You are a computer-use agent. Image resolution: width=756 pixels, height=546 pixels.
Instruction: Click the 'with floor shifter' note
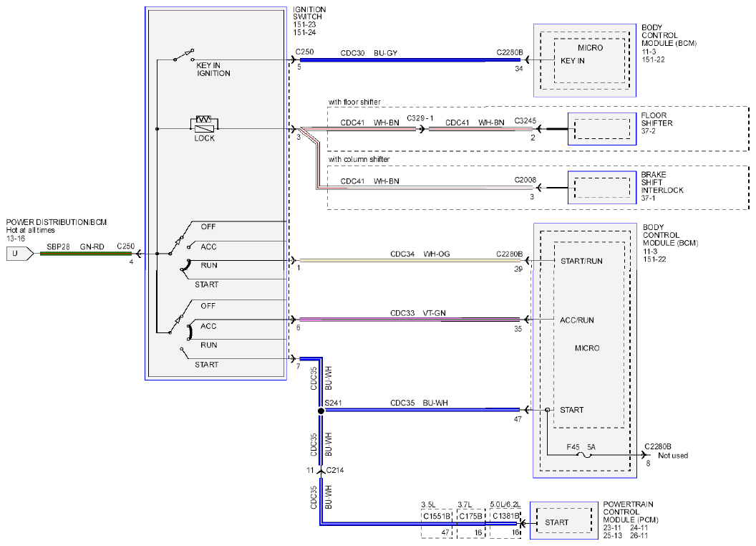354,102
